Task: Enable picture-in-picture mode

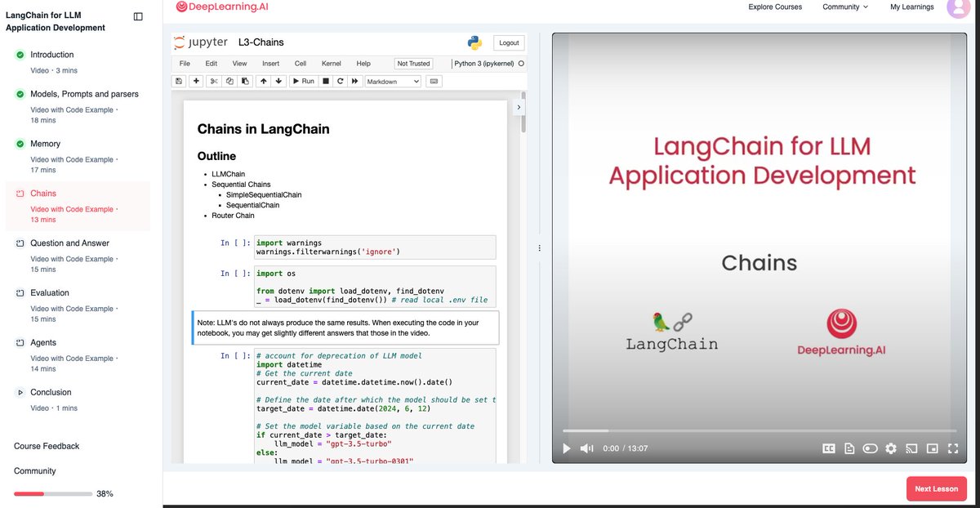Action: (932, 448)
